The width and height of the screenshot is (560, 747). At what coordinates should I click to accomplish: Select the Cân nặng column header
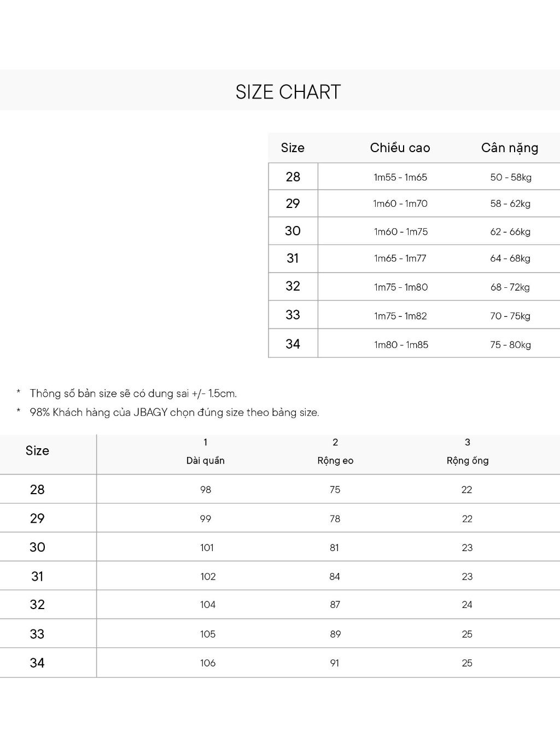tap(510, 148)
